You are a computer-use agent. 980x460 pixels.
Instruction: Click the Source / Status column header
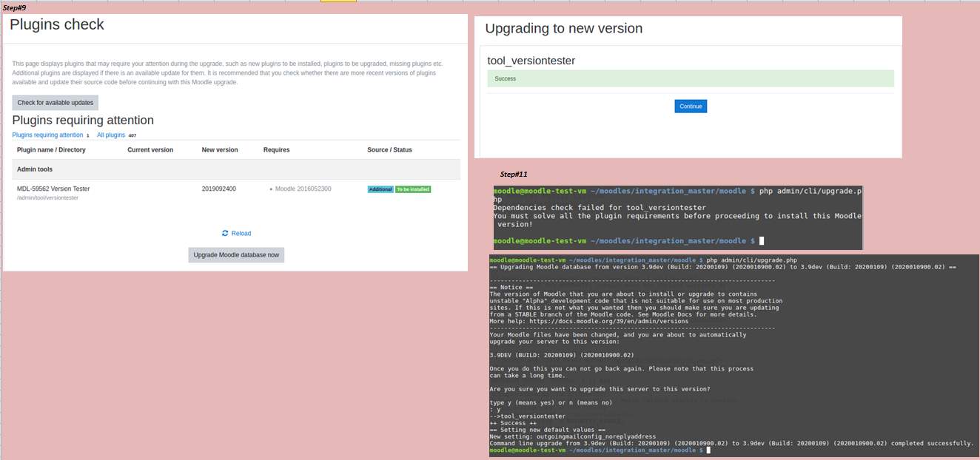(x=389, y=149)
